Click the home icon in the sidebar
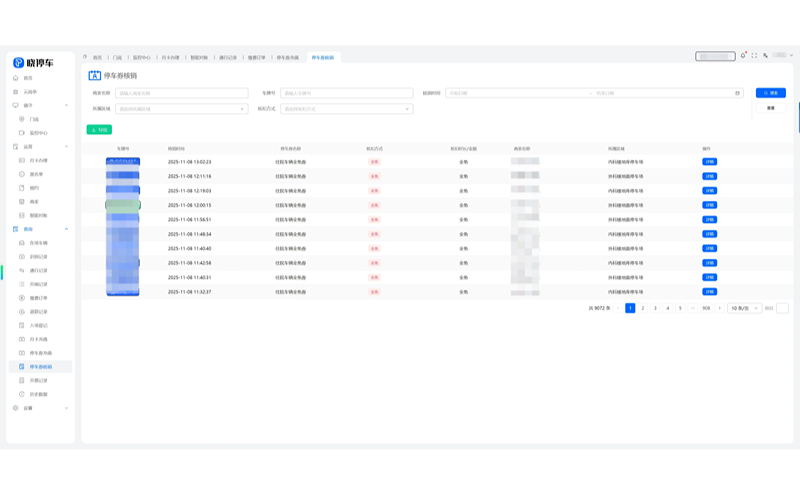This screenshot has height=495, width=800. tap(16, 78)
